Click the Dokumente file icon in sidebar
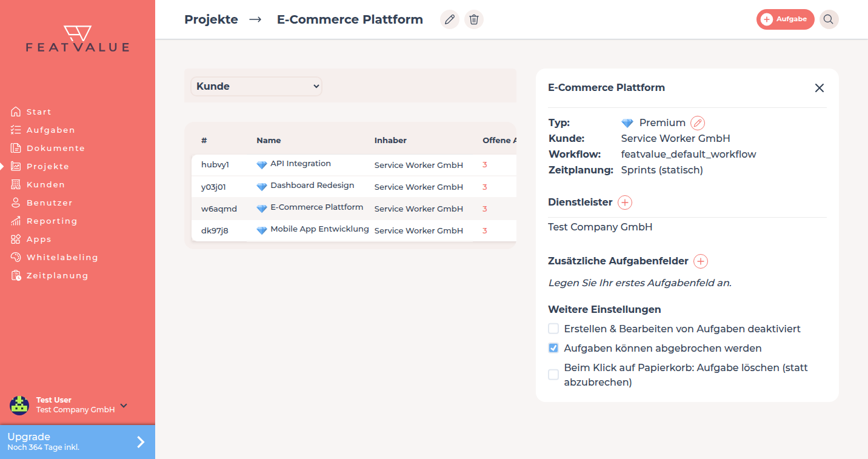The height and width of the screenshot is (459, 868). 16,148
